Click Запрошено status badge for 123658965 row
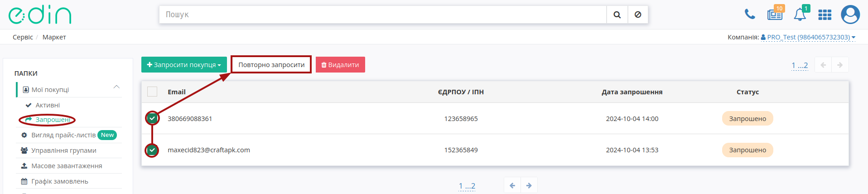Image resolution: width=868 pixels, height=194 pixels. pyautogui.click(x=747, y=119)
